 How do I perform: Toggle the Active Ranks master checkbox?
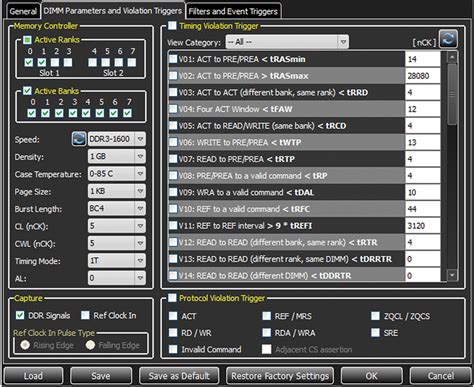click(x=27, y=40)
